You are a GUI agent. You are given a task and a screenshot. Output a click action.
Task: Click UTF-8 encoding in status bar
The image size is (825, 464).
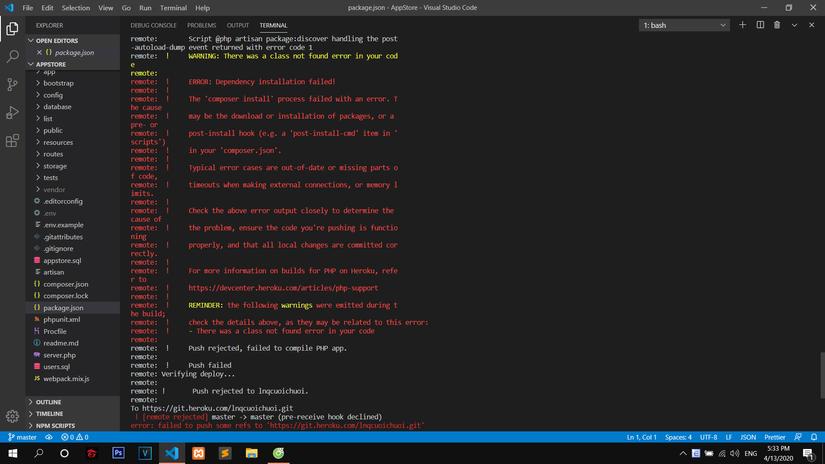[708, 437]
